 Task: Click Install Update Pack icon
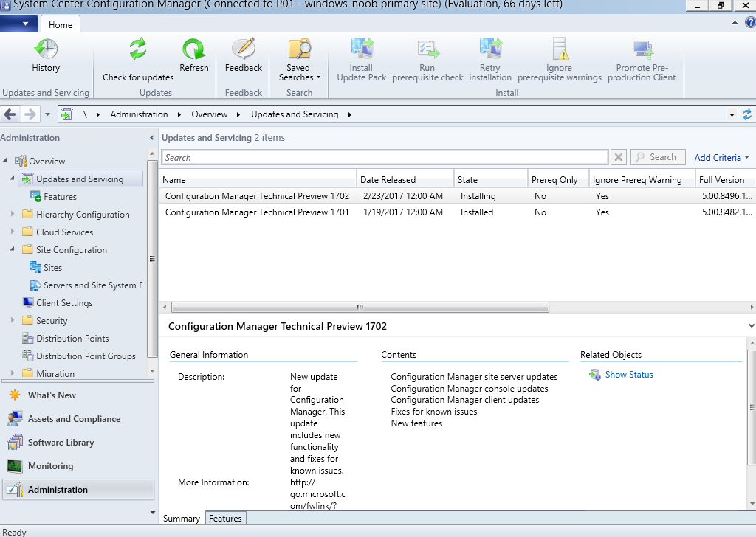click(362, 49)
